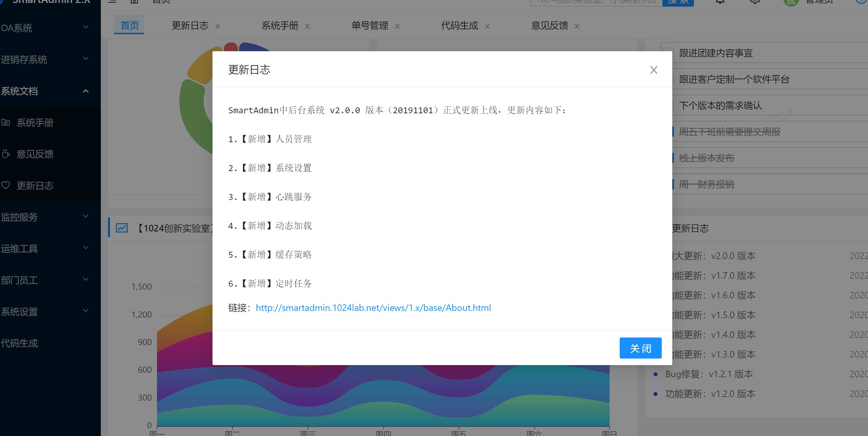
Task: Close the 代码生成 tab with its x
Action: [487, 26]
